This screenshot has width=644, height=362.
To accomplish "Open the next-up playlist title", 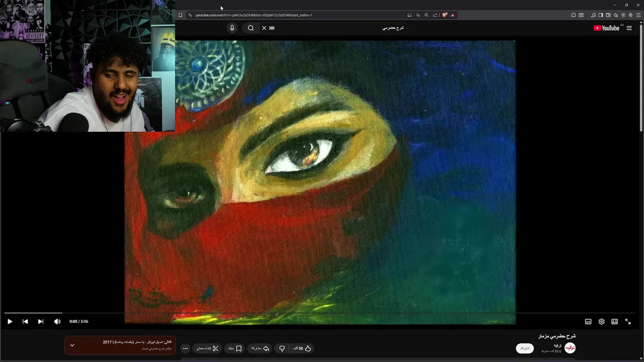I will coord(137,342).
